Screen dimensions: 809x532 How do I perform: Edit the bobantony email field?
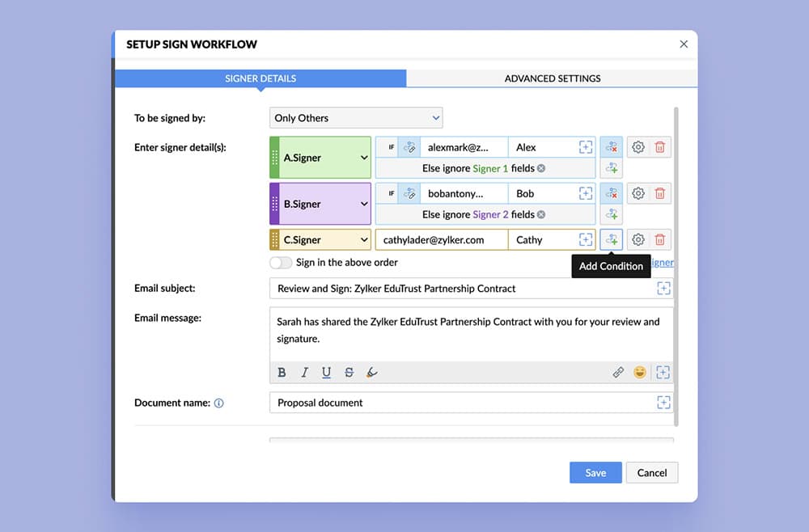(x=464, y=194)
